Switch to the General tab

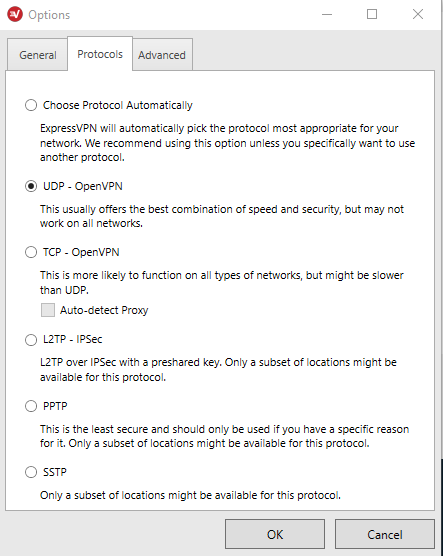pyautogui.click(x=38, y=55)
